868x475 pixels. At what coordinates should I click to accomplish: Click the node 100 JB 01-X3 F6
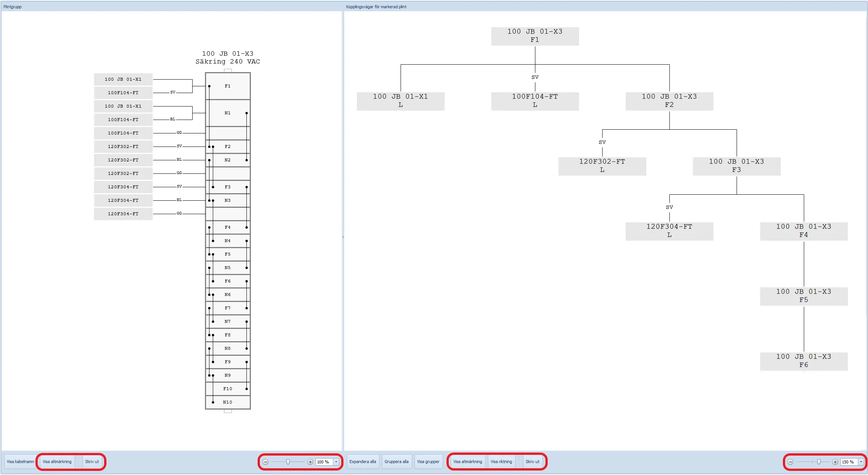pyautogui.click(x=804, y=361)
